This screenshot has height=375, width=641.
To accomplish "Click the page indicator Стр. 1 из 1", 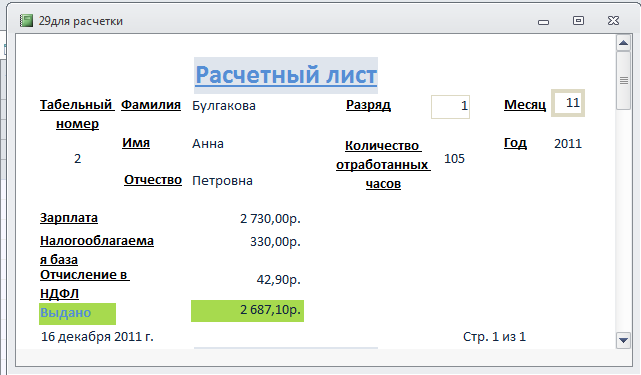I will tap(494, 337).
